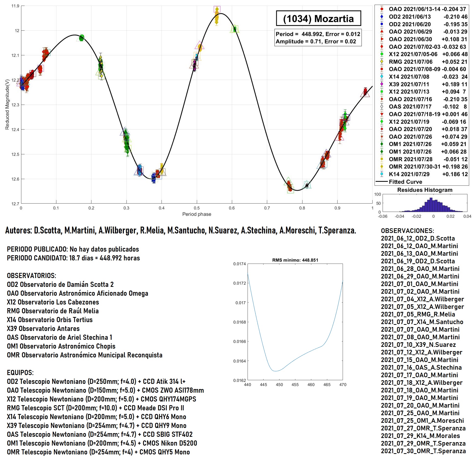This screenshot has width=476, height=462.
Task: Select "X39 Observatorio Antares"
Action: [43, 328]
